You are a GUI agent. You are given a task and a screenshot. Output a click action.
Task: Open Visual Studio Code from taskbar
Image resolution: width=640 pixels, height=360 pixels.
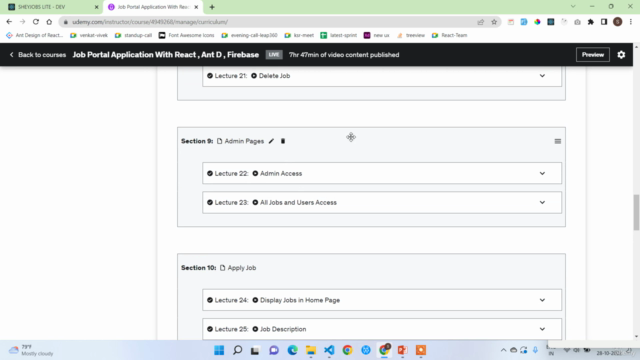pos(329,350)
